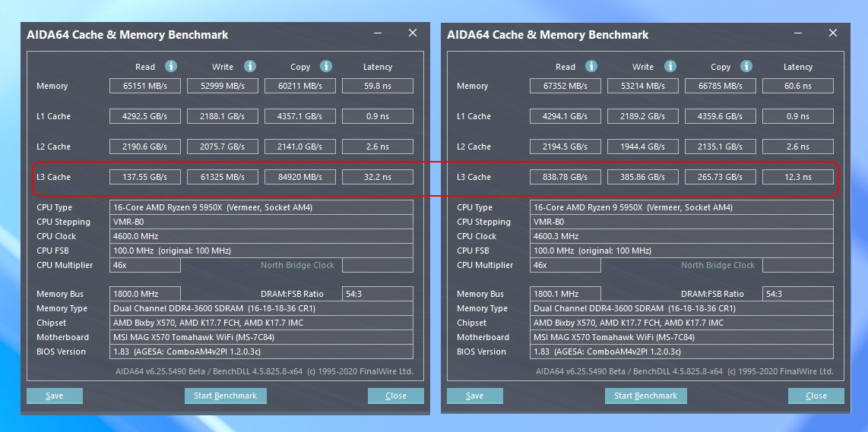Click the Read info icon in right window
Viewport: 868px width, 432px height.
[x=591, y=66]
